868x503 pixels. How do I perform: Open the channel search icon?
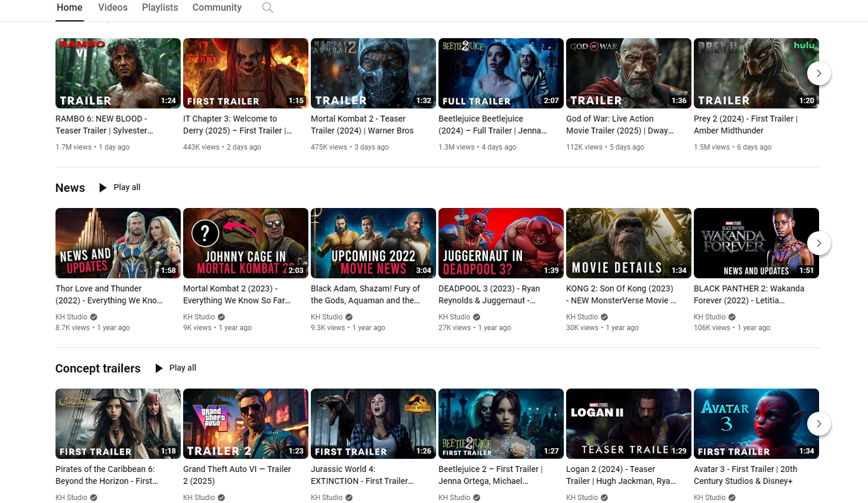pyautogui.click(x=268, y=8)
